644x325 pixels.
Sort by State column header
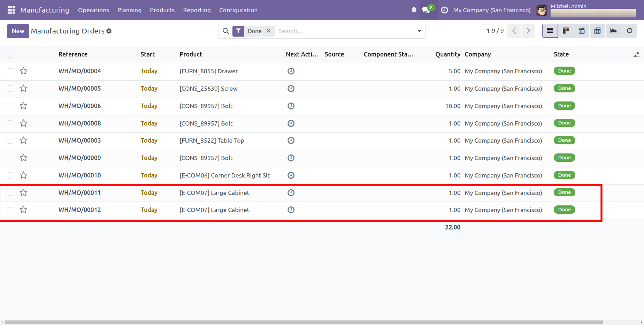click(x=561, y=54)
